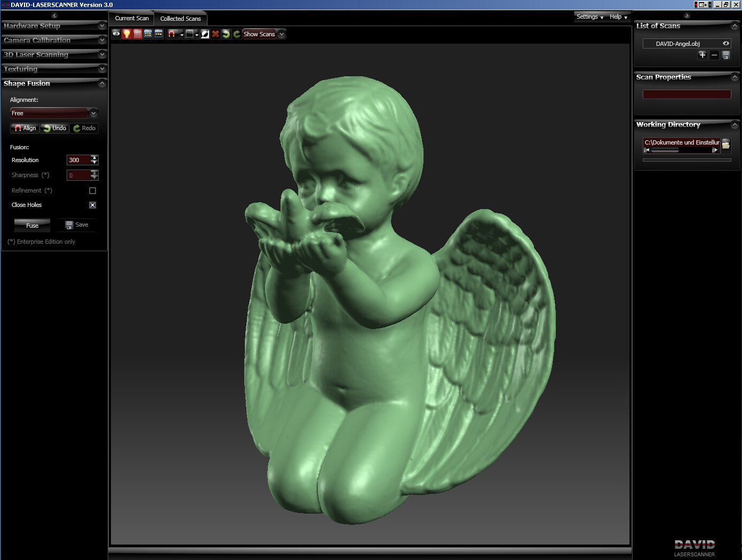
Task: Enable the Refinement option
Action: click(x=92, y=190)
